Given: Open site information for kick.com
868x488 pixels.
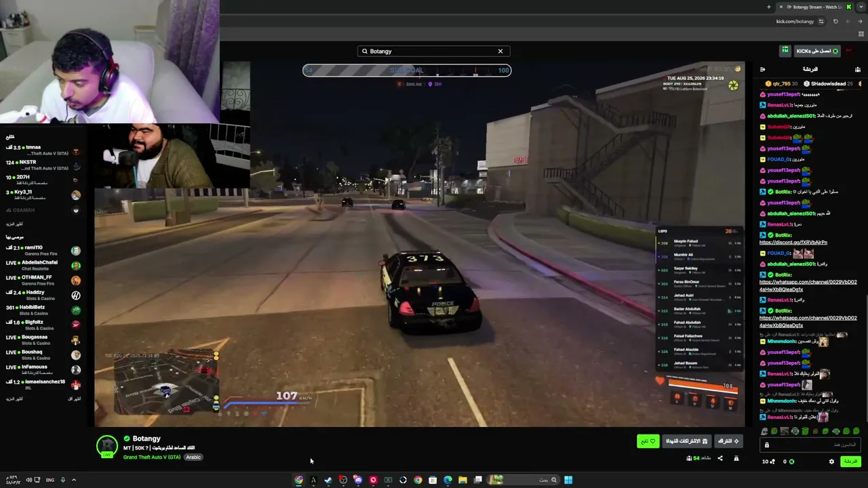Looking at the screenshot, I should [821, 22].
